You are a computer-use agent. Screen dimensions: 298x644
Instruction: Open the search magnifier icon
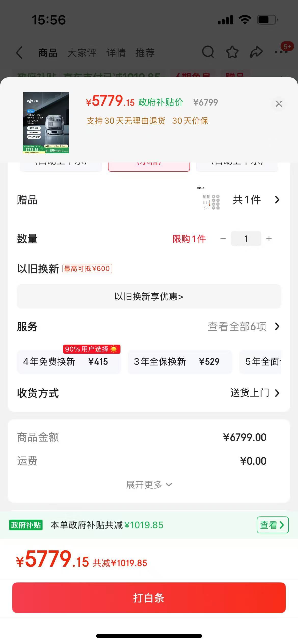208,52
